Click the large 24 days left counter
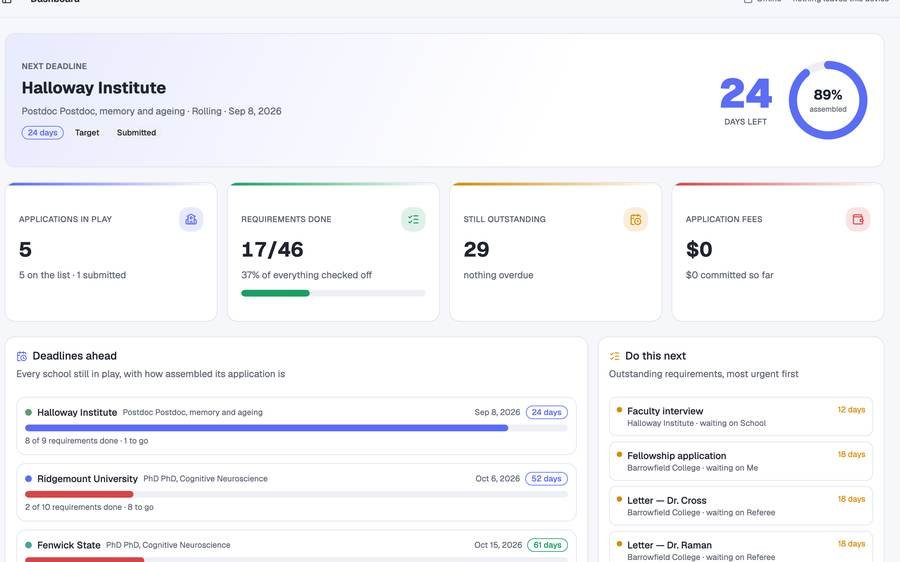Screen dimensions: 900x562 [x=746, y=94]
